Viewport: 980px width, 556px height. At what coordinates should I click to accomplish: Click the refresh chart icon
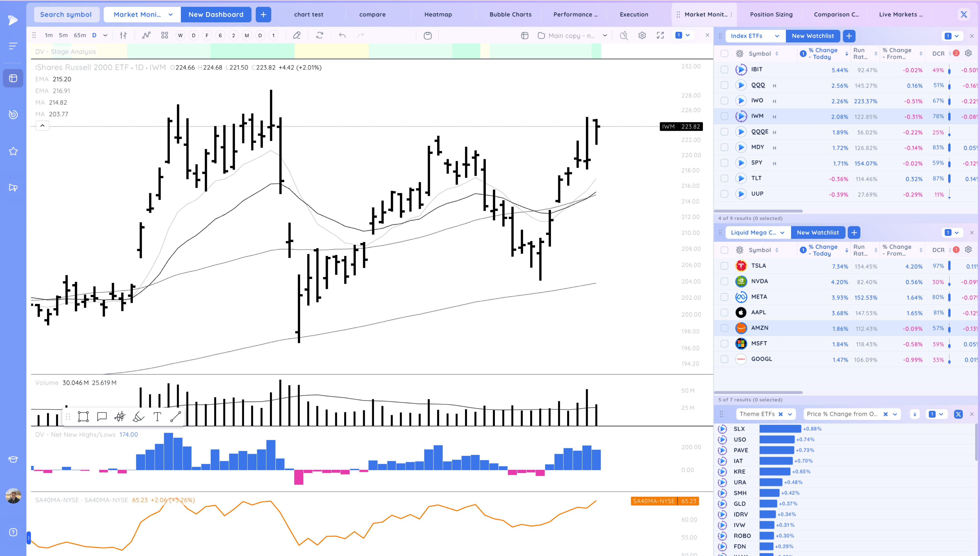(x=320, y=36)
